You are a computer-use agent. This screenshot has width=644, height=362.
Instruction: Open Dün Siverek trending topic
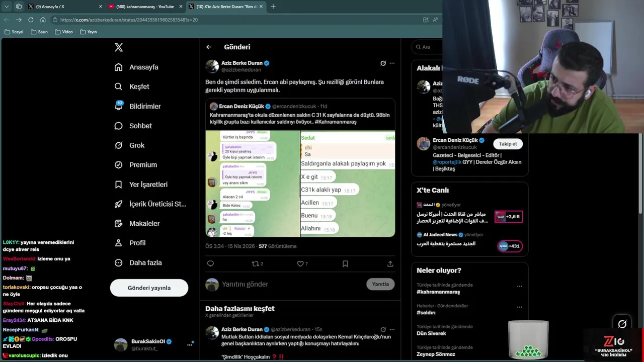[x=431, y=333]
